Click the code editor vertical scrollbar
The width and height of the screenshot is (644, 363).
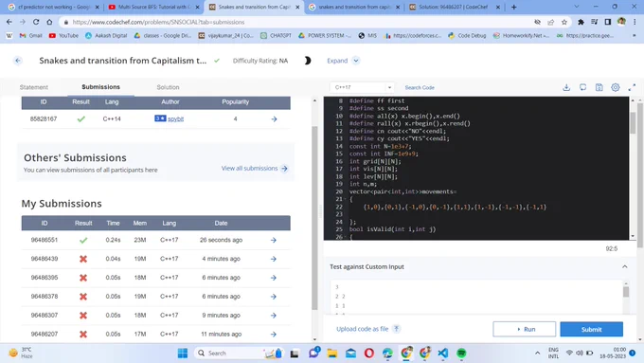coord(633,123)
